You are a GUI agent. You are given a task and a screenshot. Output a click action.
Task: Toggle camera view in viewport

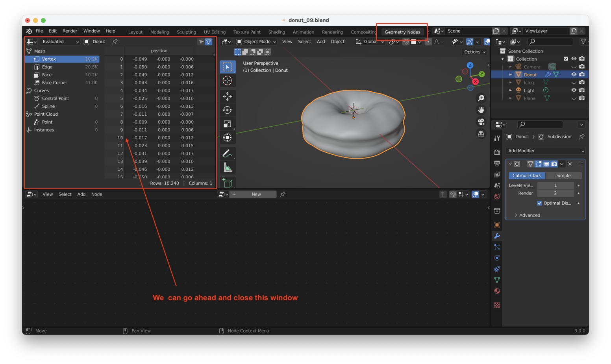click(481, 122)
